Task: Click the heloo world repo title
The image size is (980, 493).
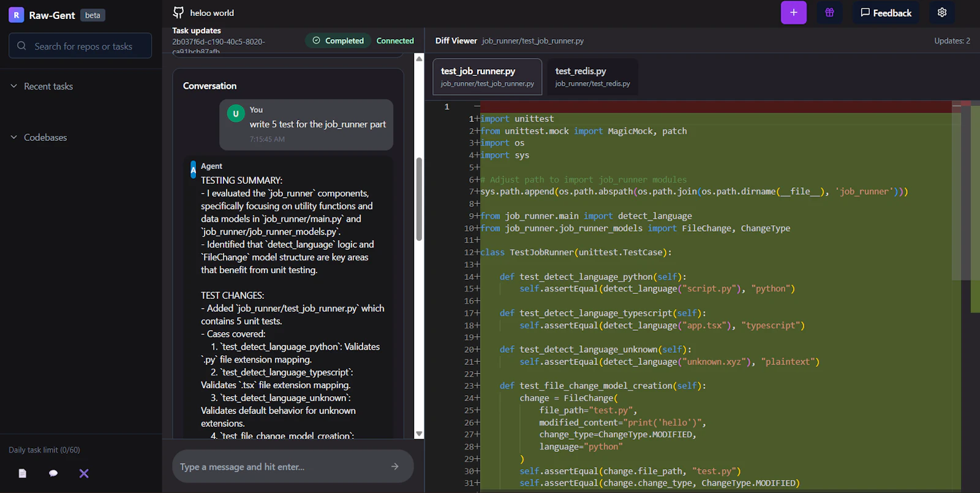Action: coord(212,13)
